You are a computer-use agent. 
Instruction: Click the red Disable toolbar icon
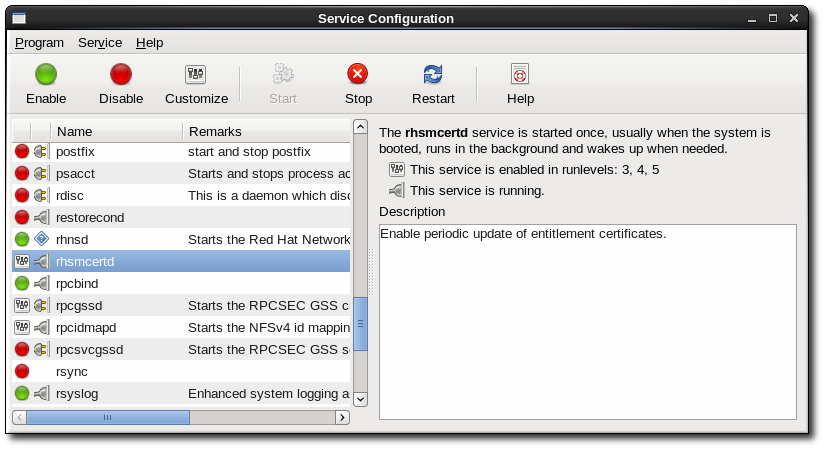tap(121, 75)
